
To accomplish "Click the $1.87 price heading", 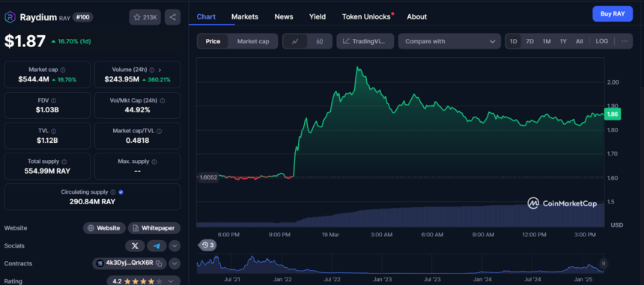I will [x=25, y=41].
